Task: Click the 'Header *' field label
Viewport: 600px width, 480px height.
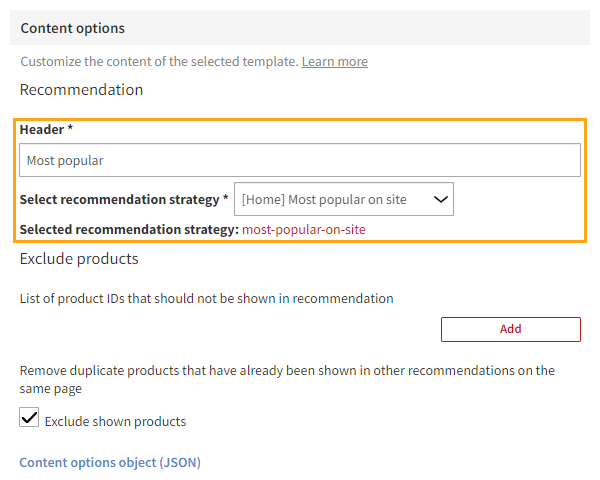Action: point(46,130)
